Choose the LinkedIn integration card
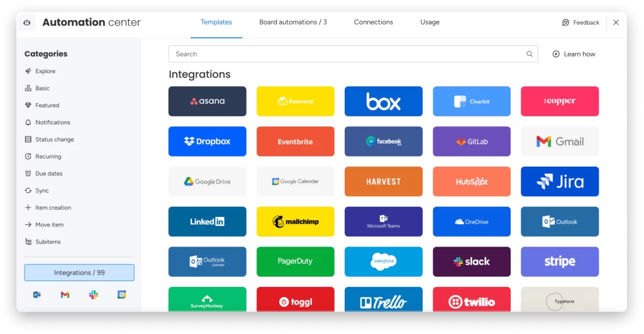Screen dimensions: 644x334 pyautogui.click(x=208, y=221)
